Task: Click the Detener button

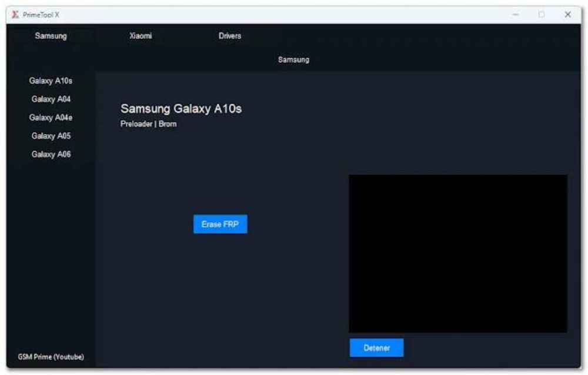Action: (x=376, y=348)
